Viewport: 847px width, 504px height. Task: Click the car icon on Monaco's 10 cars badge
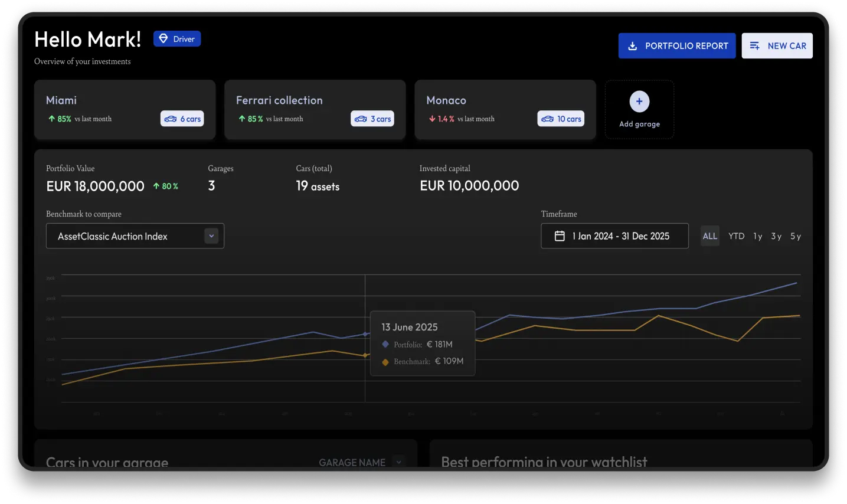pyautogui.click(x=546, y=118)
